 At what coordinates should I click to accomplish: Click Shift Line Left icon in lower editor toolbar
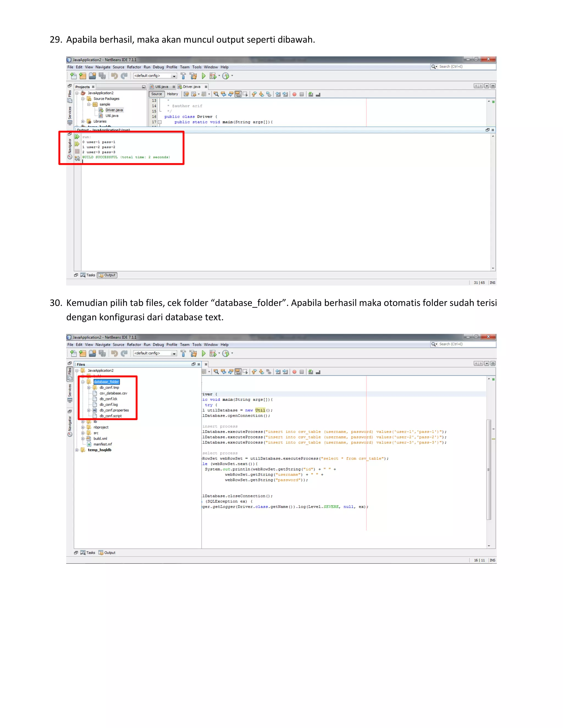(278, 372)
